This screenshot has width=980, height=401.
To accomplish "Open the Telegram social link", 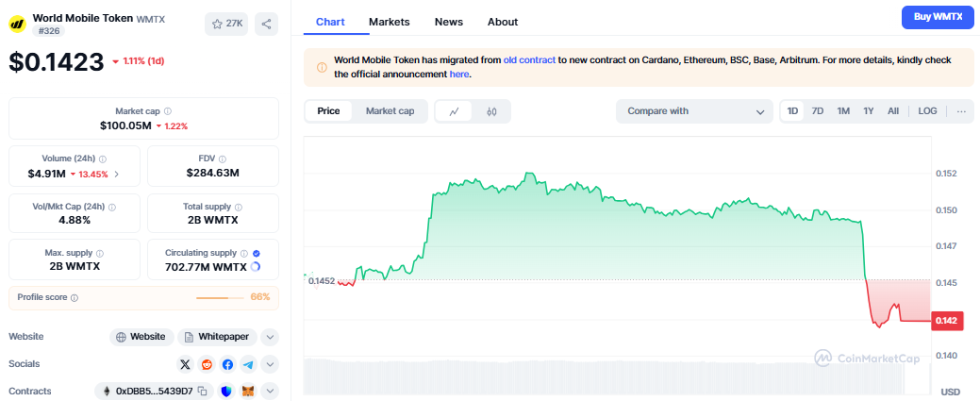I will (x=249, y=364).
